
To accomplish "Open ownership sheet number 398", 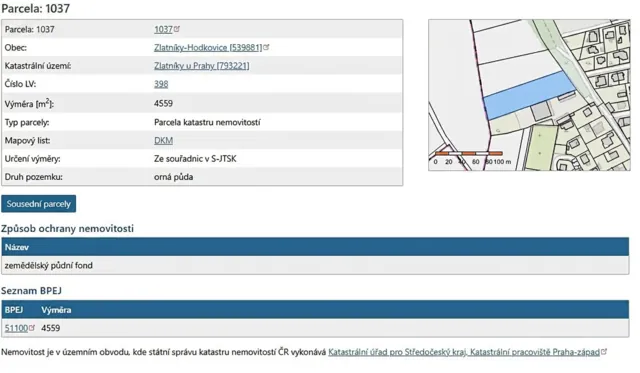I will 161,84.
